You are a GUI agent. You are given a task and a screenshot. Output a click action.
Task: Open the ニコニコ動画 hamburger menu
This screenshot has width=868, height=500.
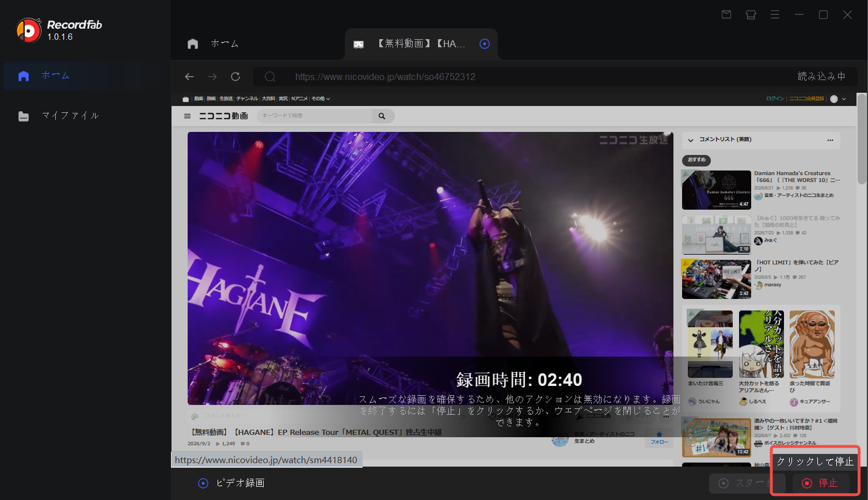pos(187,116)
